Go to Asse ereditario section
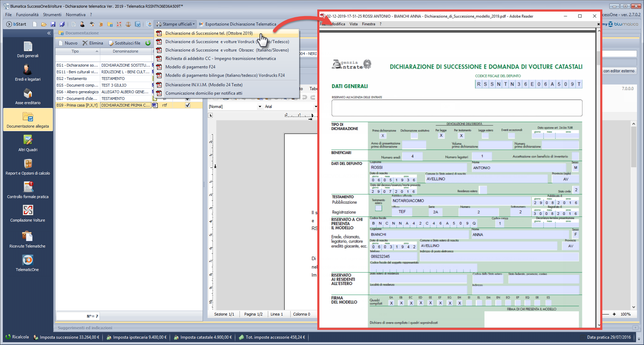 click(x=28, y=96)
